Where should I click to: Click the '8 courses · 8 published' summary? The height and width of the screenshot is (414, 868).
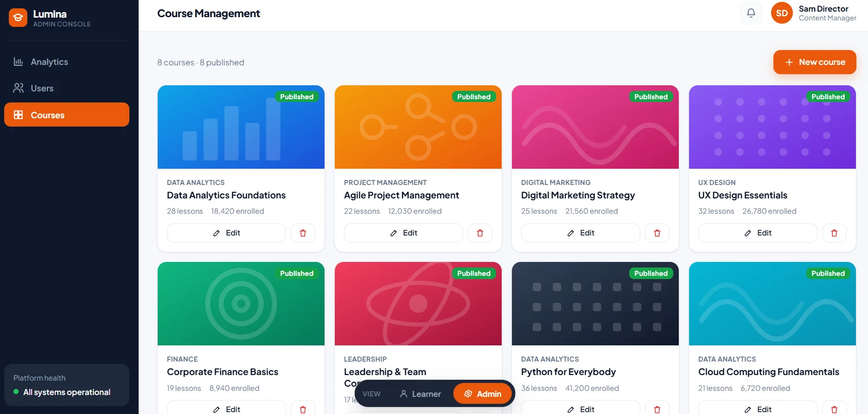[201, 62]
